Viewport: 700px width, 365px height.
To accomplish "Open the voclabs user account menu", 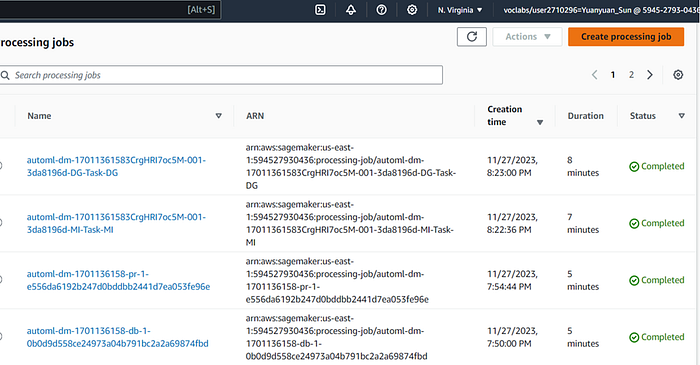I will (601, 10).
